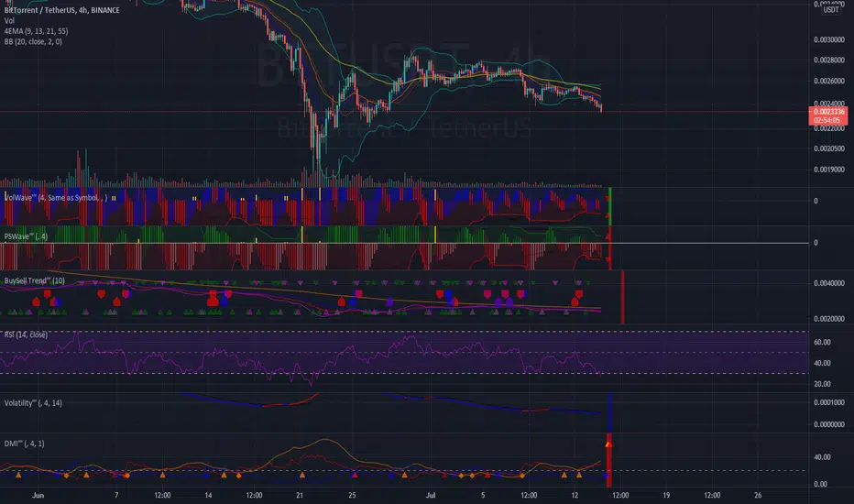Select the Vol indicator legend

point(9,21)
